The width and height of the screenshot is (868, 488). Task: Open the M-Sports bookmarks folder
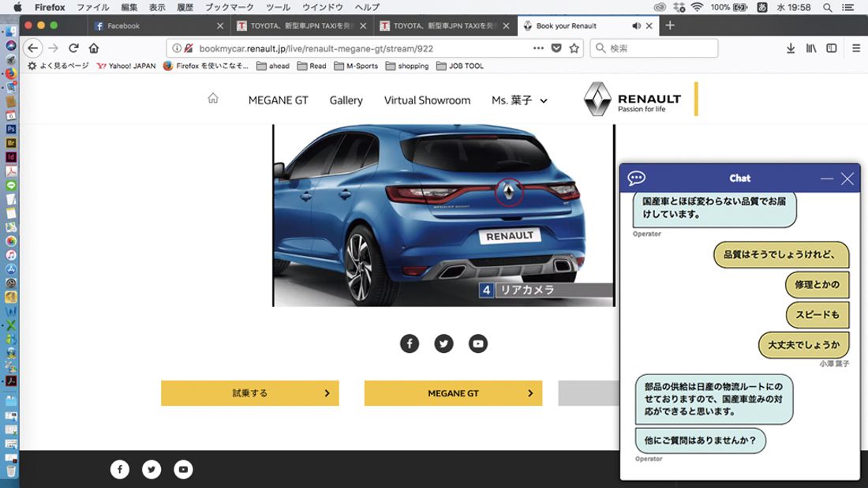(x=356, y=66)
